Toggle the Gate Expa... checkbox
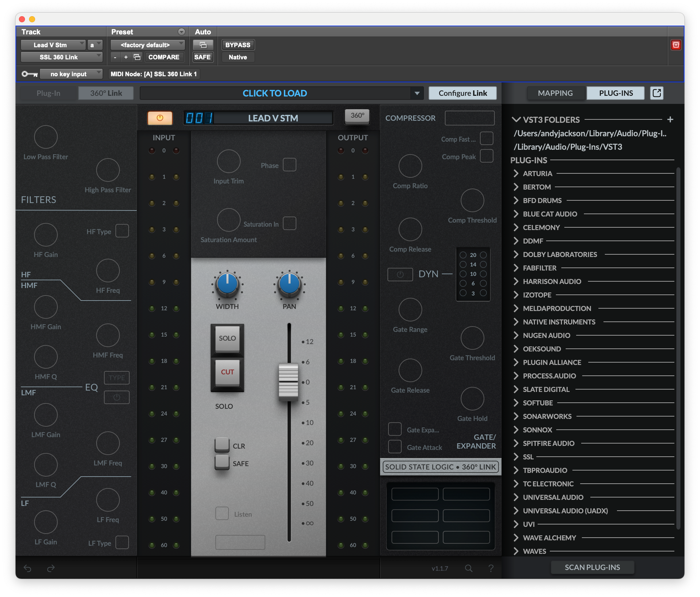The image size is (700, 597). click(395, 429)
